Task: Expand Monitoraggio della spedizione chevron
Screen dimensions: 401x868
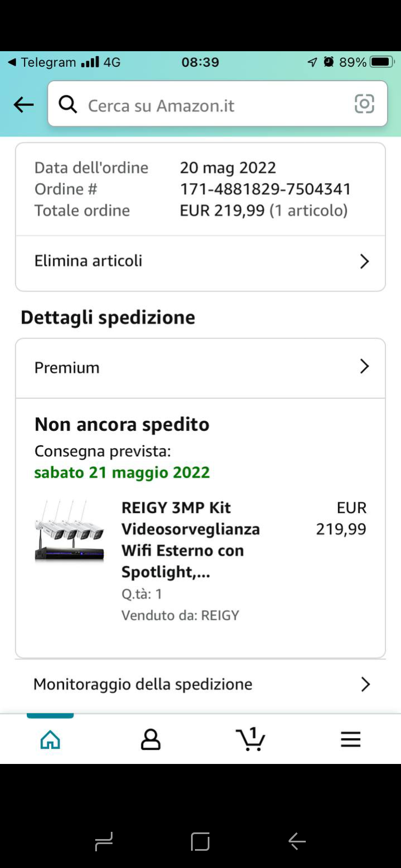Action: (x=365, y=684)
